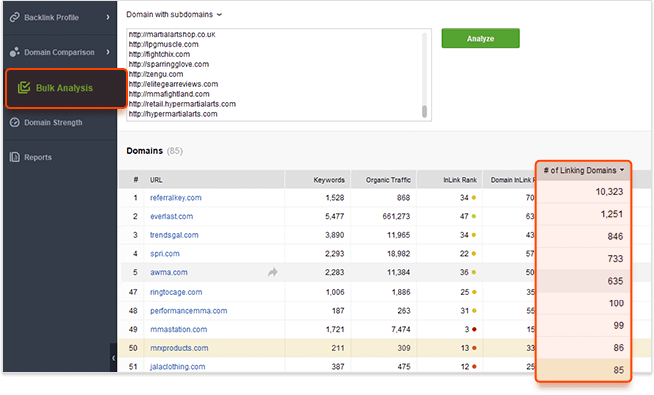The width and height of the screenshot is (654, 395).
Task: Sort by # of Linking Domains column
Action: click(584, 170)
